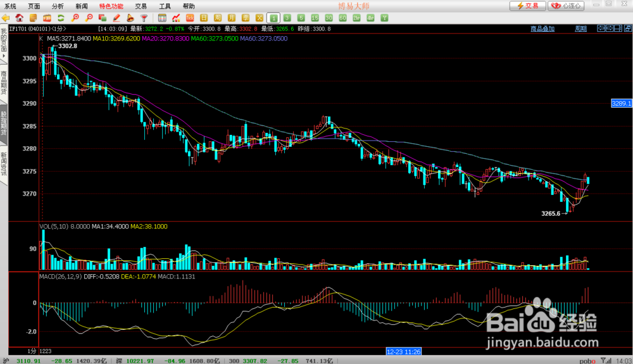Open the 帮助 menu
Viewport: 633px width, 364px height.
[189, 6]
